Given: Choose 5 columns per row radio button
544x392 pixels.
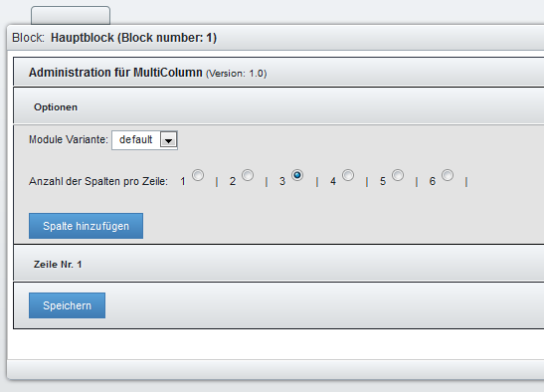Looking at the screenshot, I should pyautogui.click(x=398, y=175).
